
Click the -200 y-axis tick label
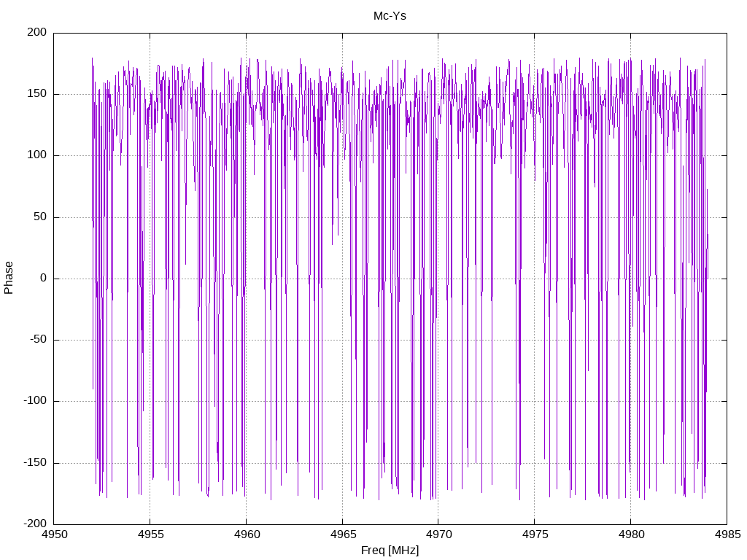[x=35, y=524]
